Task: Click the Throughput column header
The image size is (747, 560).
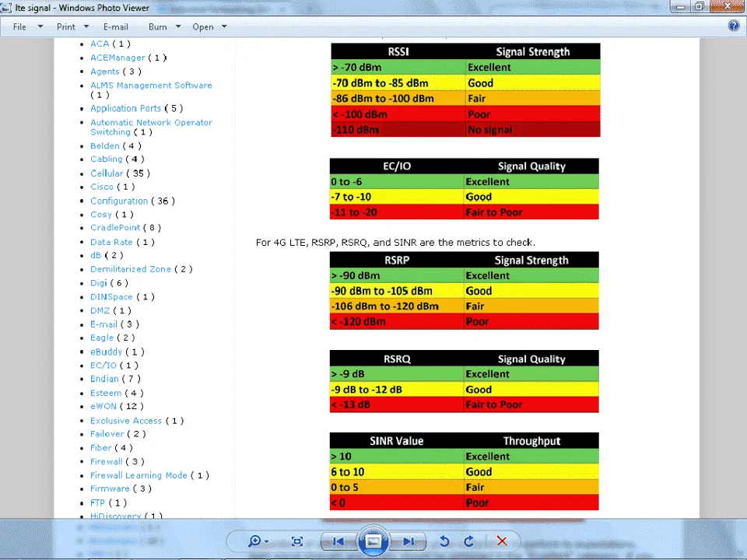Action: [531, 441]
